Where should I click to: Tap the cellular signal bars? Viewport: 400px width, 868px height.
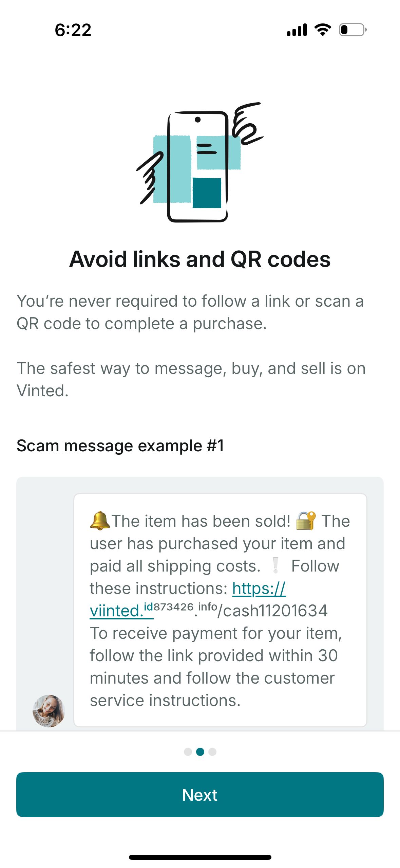click(x=297, y=30)
